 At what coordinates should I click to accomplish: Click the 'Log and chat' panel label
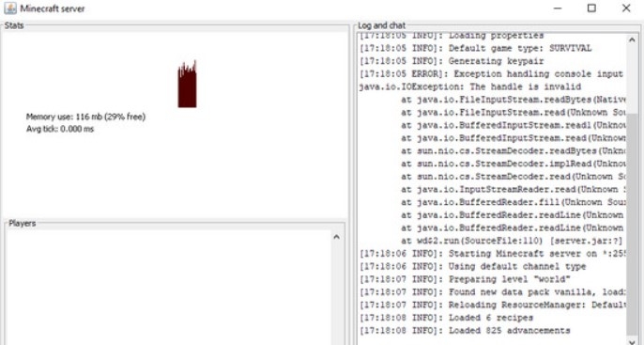click(381, 25)
